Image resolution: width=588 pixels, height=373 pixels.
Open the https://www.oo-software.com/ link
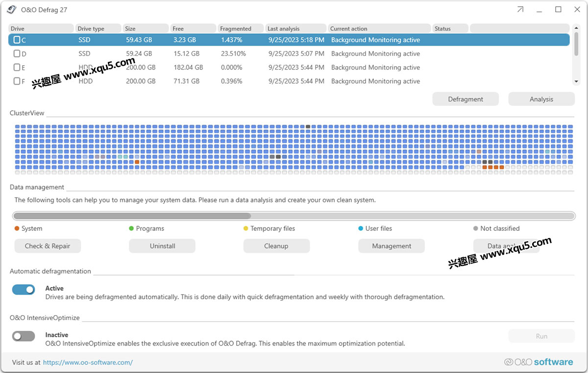coord(88,363)
